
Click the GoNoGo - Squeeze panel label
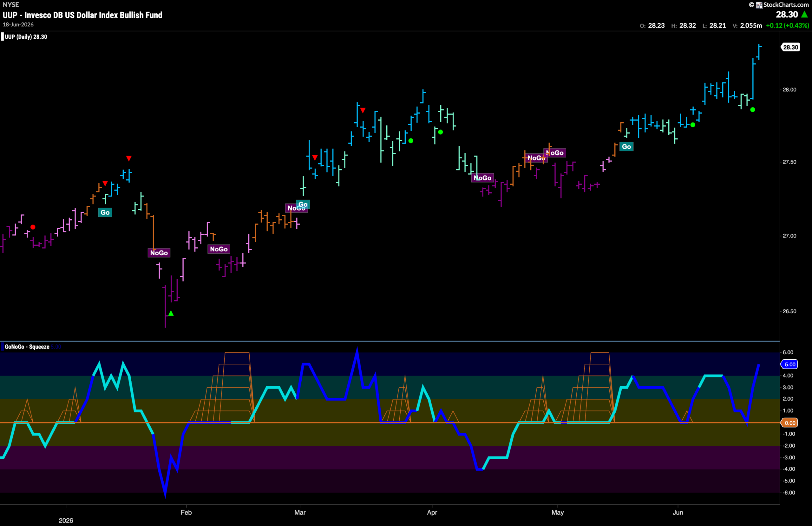coord(27,347)
